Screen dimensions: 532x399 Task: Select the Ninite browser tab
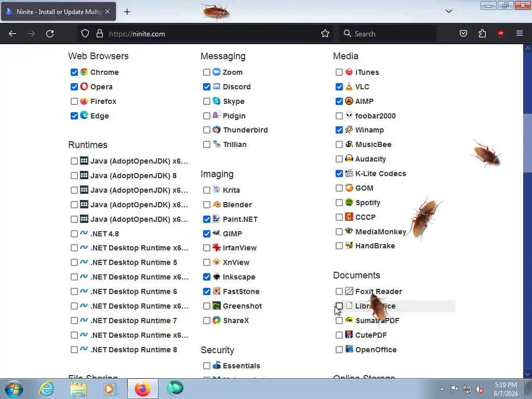pyautogui.click(x=58, y=11)
